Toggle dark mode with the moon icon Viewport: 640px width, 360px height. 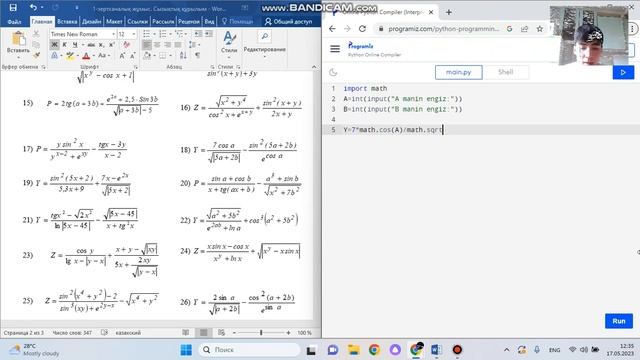pyautogui.click(x=333, y=72)
